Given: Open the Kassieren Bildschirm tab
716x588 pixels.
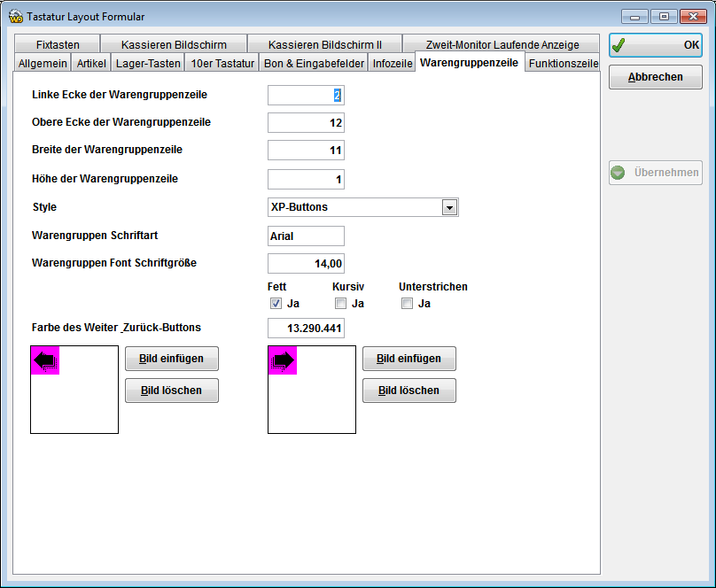Looking at the screenshot, I should coord(174,44).
